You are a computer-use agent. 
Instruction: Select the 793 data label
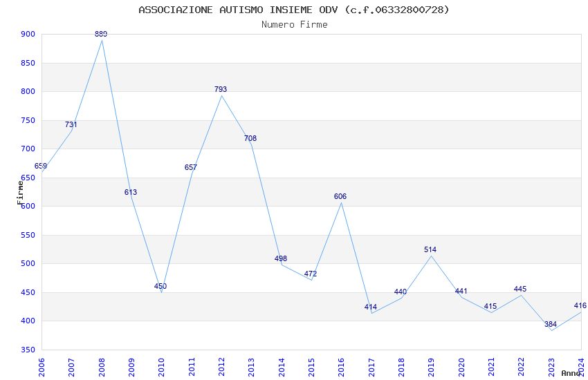coord(221,89)
